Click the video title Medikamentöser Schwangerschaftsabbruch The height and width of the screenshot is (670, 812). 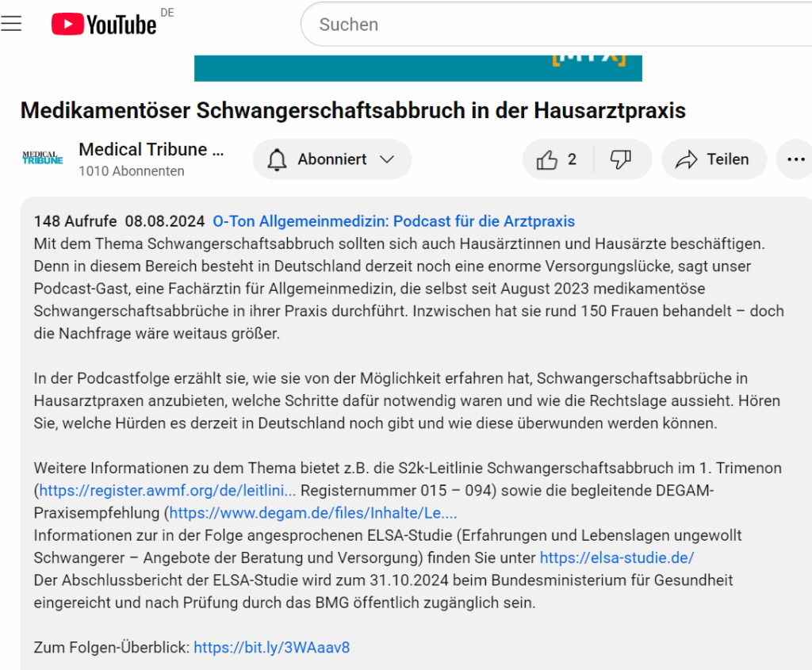[x=353, y=110]
